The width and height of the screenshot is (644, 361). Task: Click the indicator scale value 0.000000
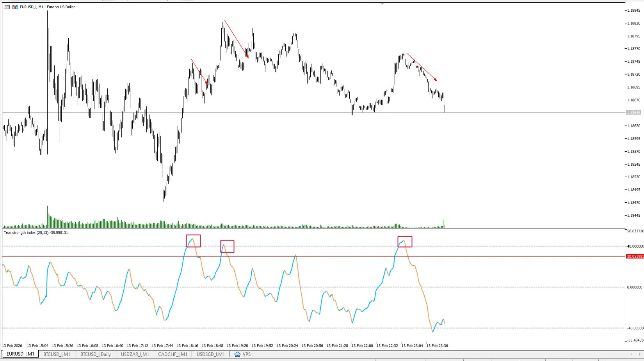[x=634, y=287]
